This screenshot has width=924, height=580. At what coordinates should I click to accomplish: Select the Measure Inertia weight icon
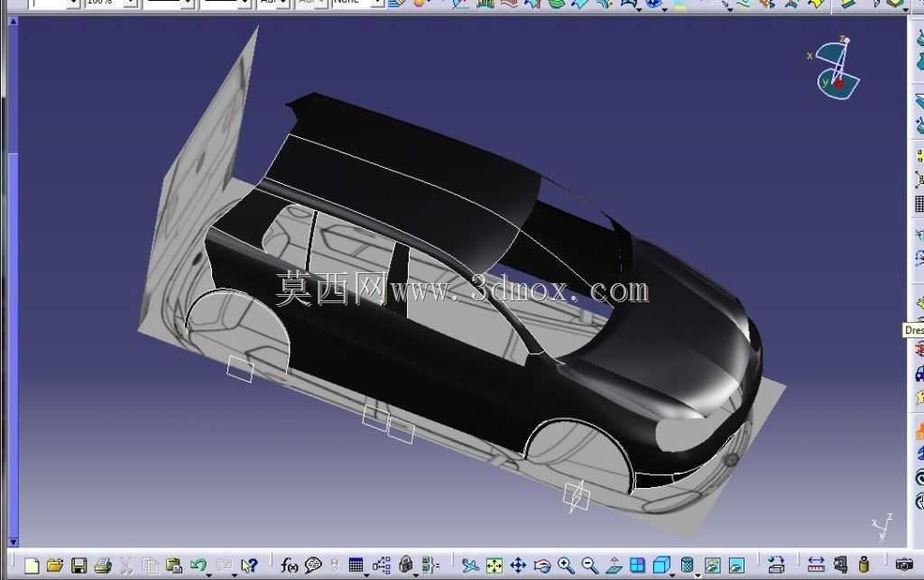tap(864, 566)
